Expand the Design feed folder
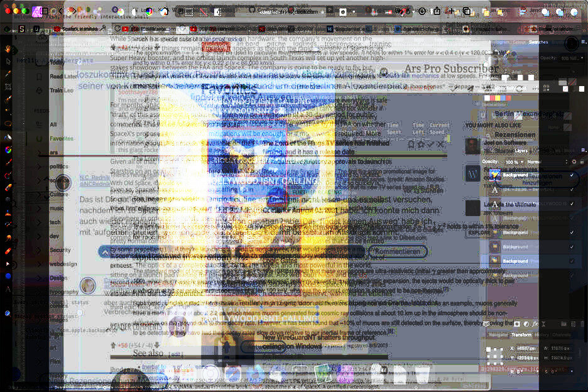This screenshot has width=588, height=392. pyautogui.click(x=40, y=278)
